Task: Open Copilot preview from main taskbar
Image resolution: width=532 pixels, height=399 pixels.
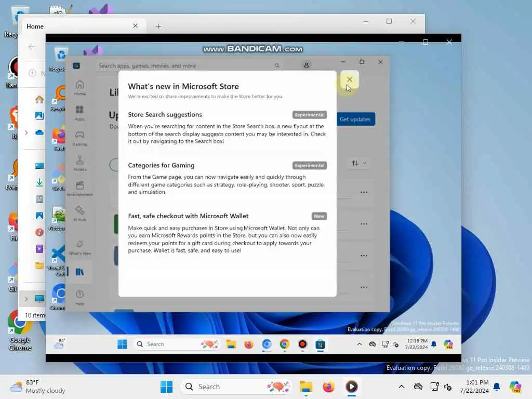Action: tap(516, 387)
